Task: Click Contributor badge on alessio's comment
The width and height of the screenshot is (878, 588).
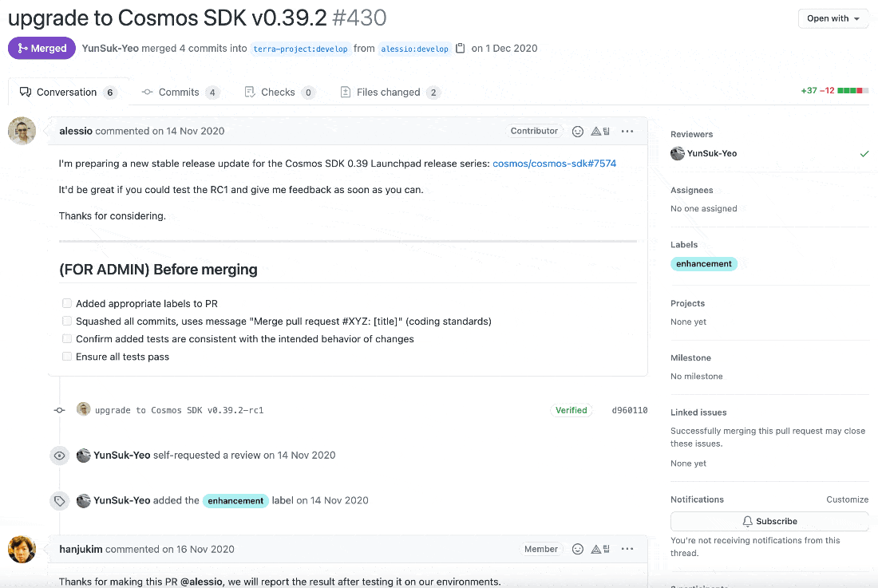Action: 534,131
